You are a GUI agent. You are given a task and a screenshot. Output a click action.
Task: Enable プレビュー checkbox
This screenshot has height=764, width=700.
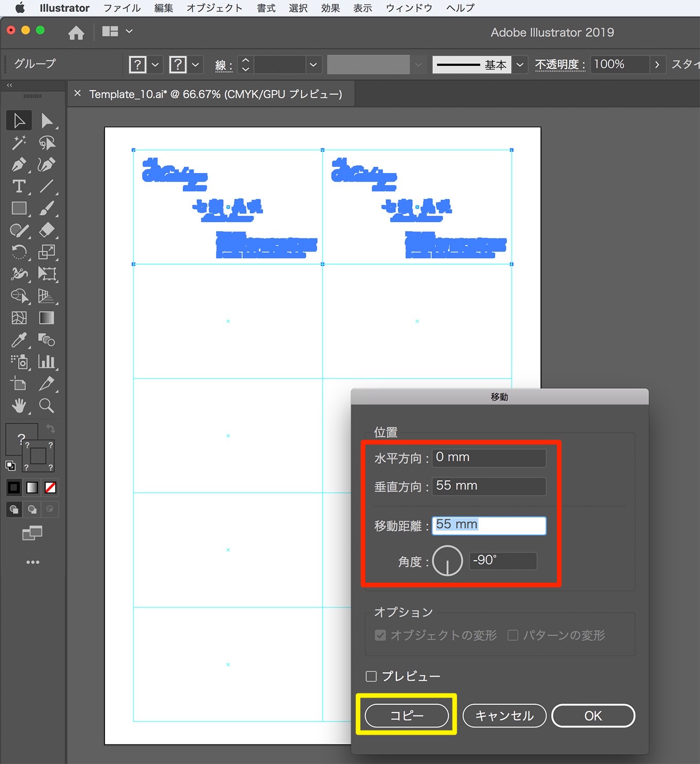[371, 676]
